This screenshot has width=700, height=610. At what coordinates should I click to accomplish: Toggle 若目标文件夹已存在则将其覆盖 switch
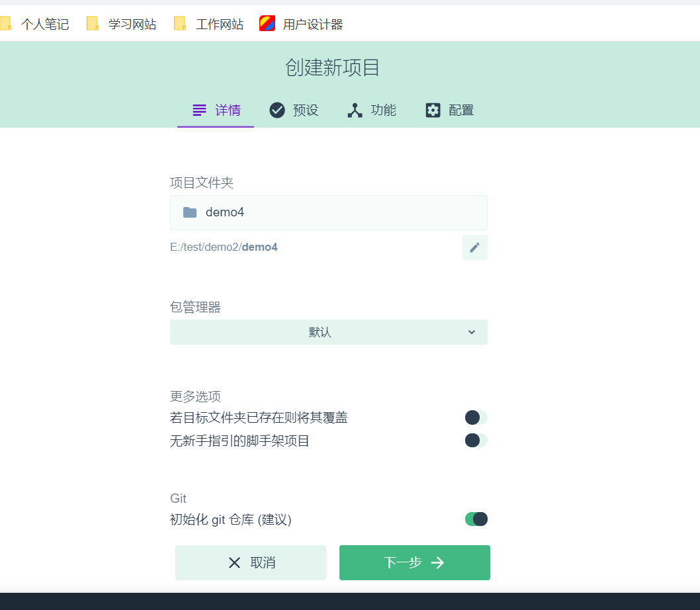(x=476, y=417)
